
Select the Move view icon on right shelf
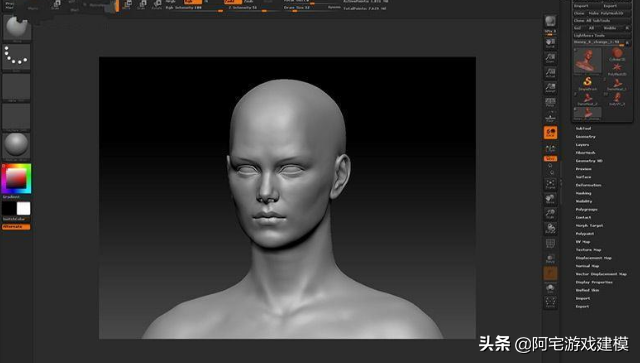click(550, 199)
